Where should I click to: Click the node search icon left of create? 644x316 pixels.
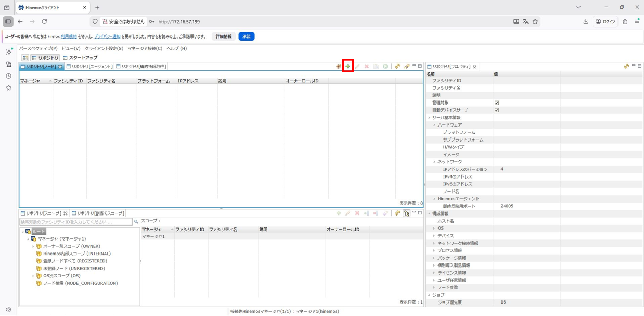pyautogui.click(x=338, y=66)
